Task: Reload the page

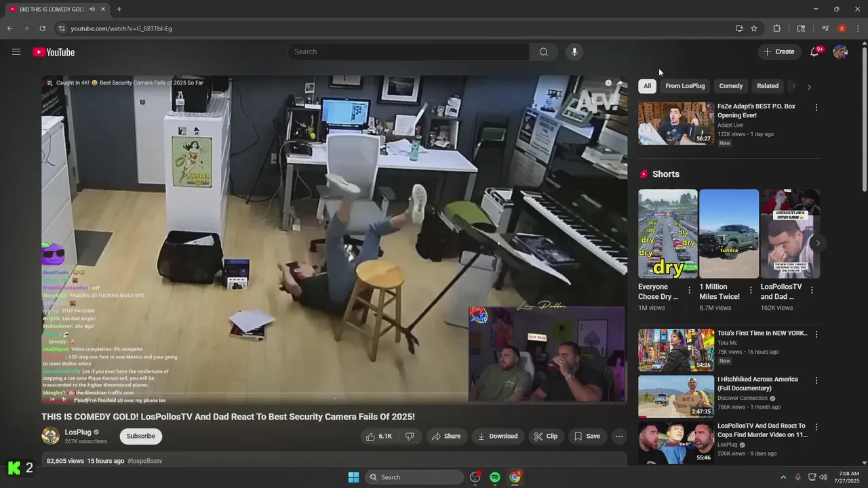Action: pos(42,28)
